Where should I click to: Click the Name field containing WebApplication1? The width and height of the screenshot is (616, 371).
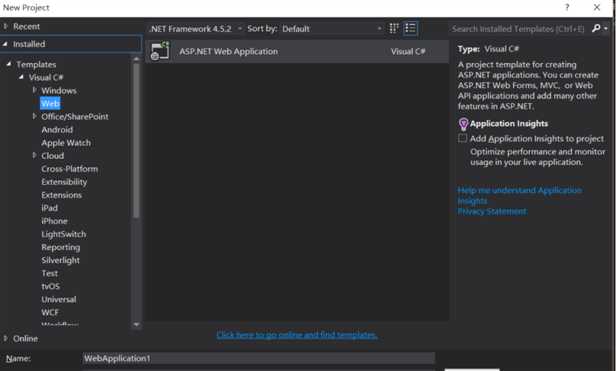click(x=258, y=358)
